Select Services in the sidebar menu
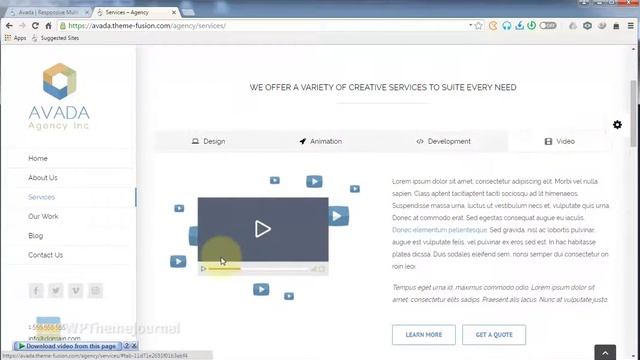Viewport: 640px width, 360px height. [x=42, y=197]
